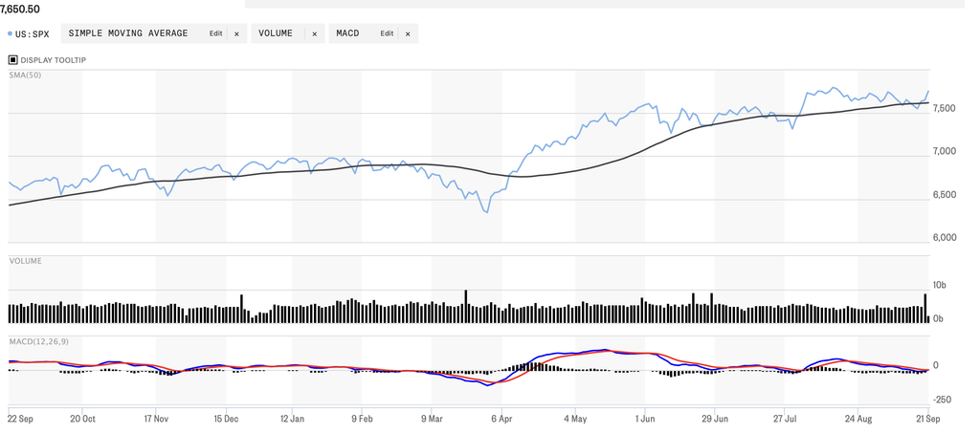Remove the Volume indicator chip
The height and width of the screenshot is (434, 980).
tap(314, 34)
